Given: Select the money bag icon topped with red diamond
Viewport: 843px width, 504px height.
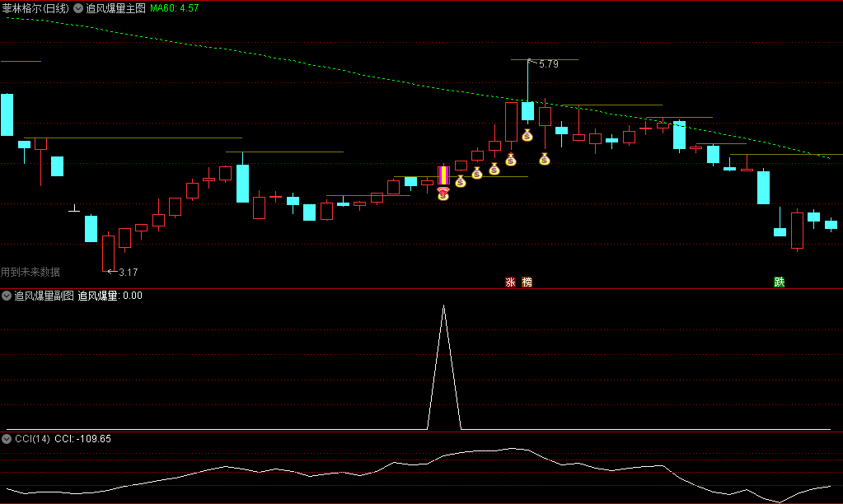Looking at the screenshot, I should tap(443, 194).
